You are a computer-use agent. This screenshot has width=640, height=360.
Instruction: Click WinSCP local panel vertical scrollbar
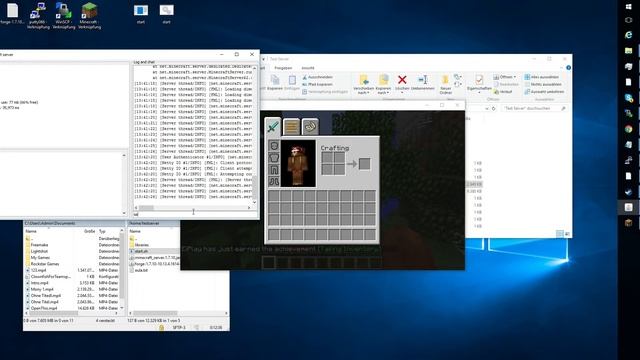[122, 269]
